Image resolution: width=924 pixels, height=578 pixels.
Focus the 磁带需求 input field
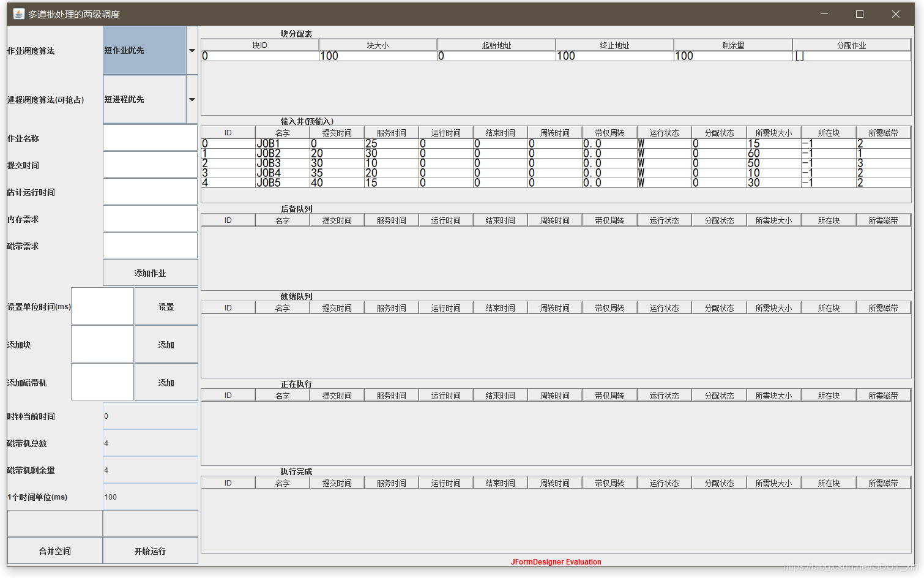pos(151,246)
